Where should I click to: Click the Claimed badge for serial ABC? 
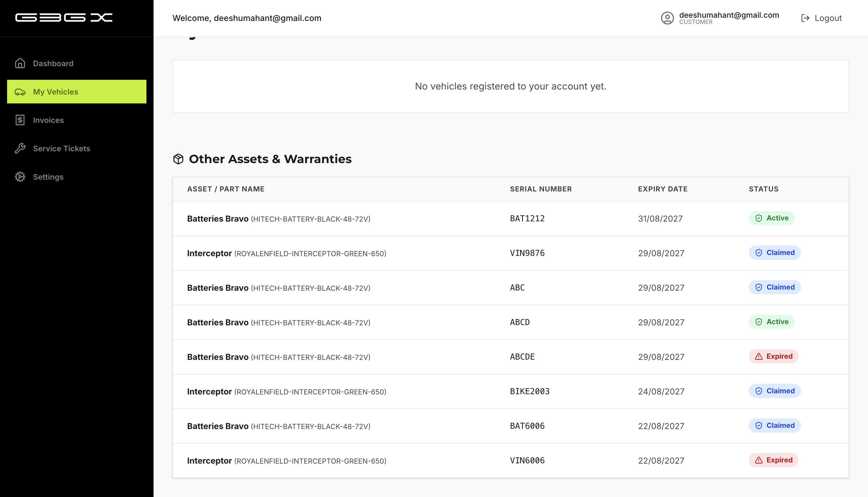coord(774,287)
